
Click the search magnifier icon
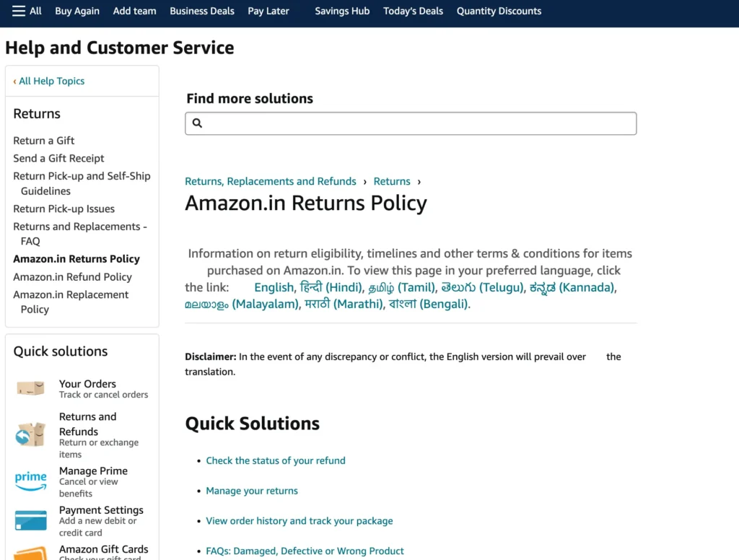[x=197, y=123]
